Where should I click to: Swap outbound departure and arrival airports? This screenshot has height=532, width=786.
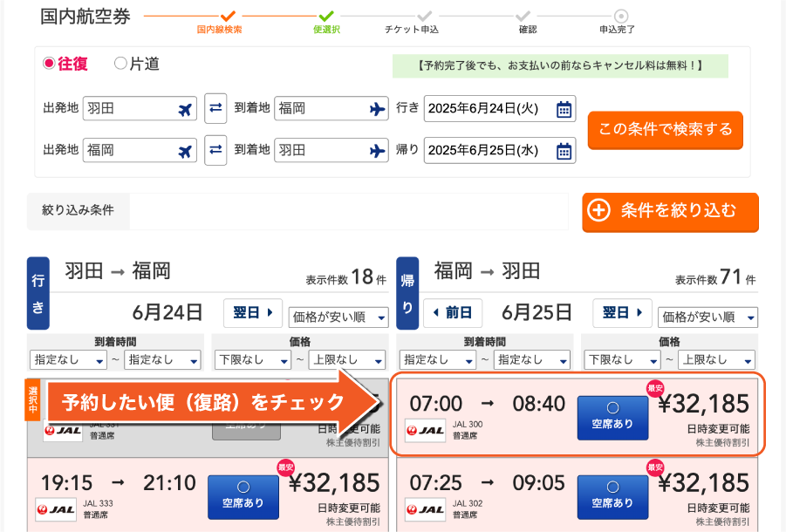coord(215,109)
